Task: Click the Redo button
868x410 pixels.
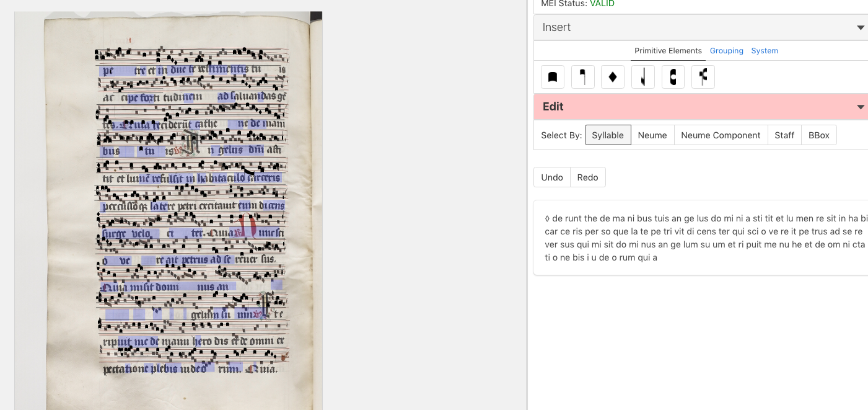Action: pyautogui.click(x=587, y=177)
